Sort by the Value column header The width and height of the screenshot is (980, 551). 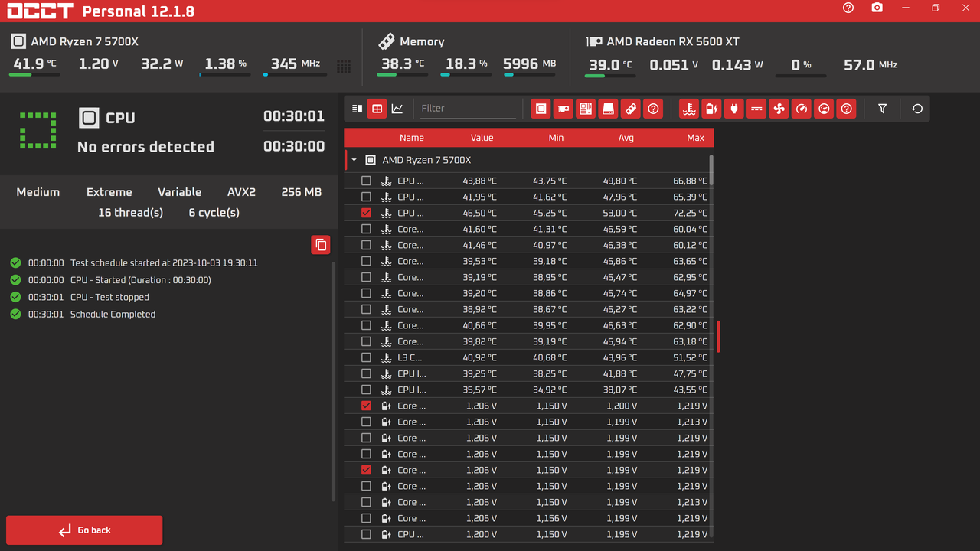point(482,138)
